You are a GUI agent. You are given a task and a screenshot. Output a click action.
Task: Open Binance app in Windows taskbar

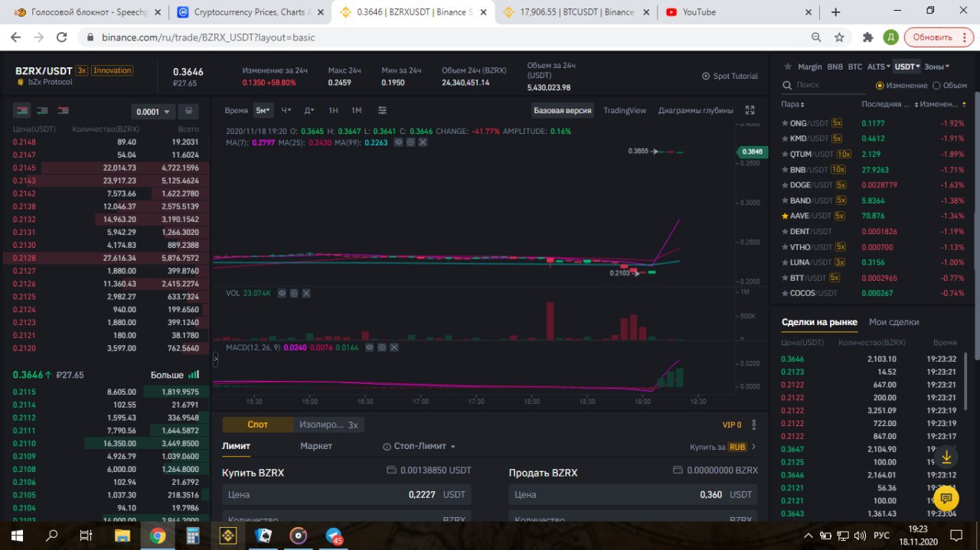(x=227, y=535)
